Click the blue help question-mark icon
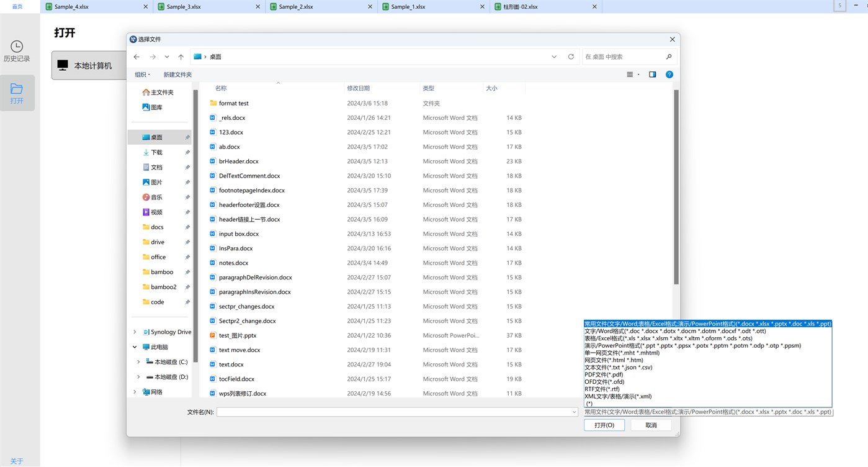Viewport: 868px width, 467px height. [668, 74]
